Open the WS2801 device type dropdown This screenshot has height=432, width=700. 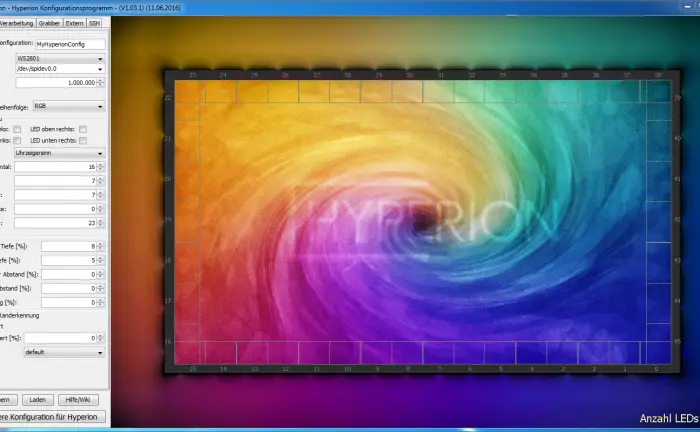[60, 58]
